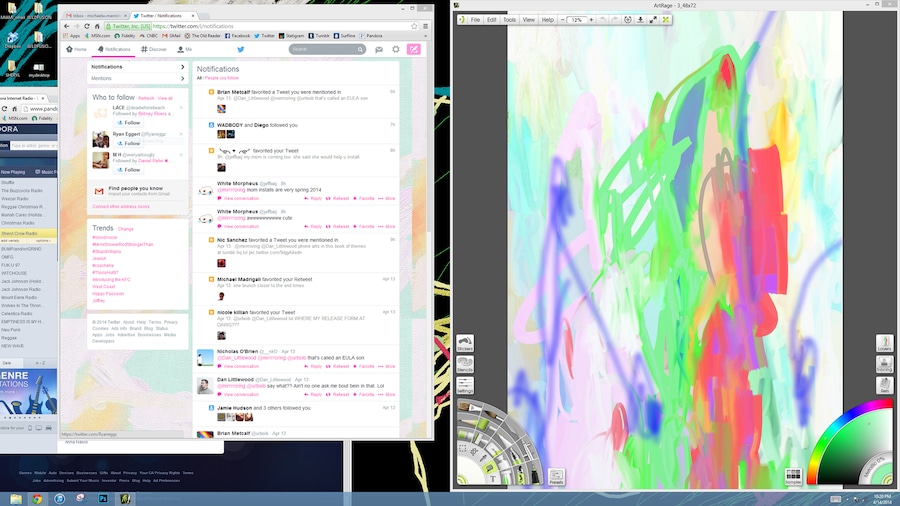Open the Refs reference images panel

click(x=884, y=386)
